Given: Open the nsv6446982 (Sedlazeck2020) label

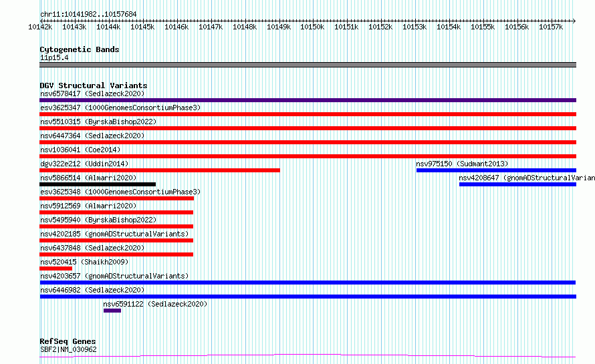Looking at the screenshot, I should (x=92, y=290).
